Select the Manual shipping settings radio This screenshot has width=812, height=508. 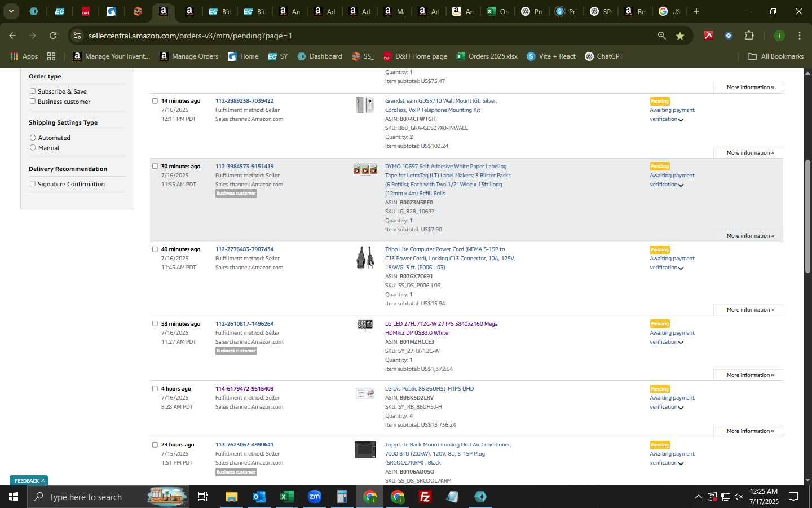[33, 148]
